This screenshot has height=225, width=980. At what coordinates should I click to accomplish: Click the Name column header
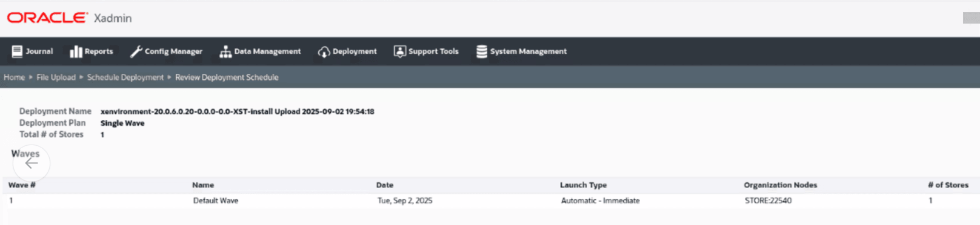coord(203,185)
